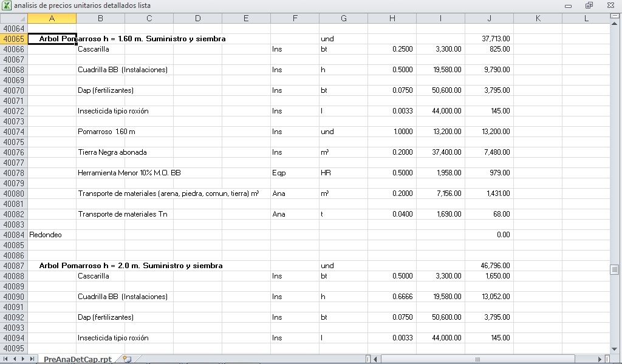This screenshot has width=622, height=364.
Task: Click the Excel application icon in the title bar
Action: coord(6,5)
